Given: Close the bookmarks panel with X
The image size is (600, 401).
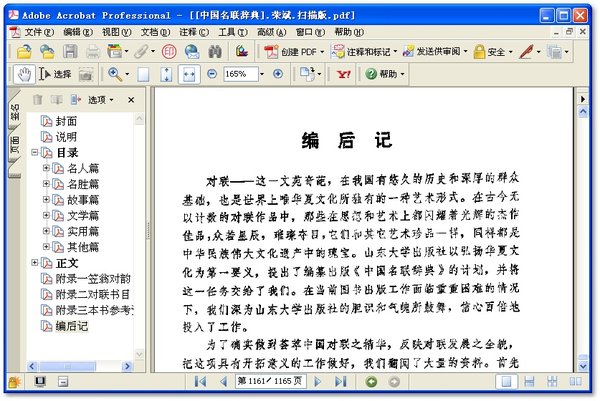Looking at the screenshot, I should click(131, 100).
